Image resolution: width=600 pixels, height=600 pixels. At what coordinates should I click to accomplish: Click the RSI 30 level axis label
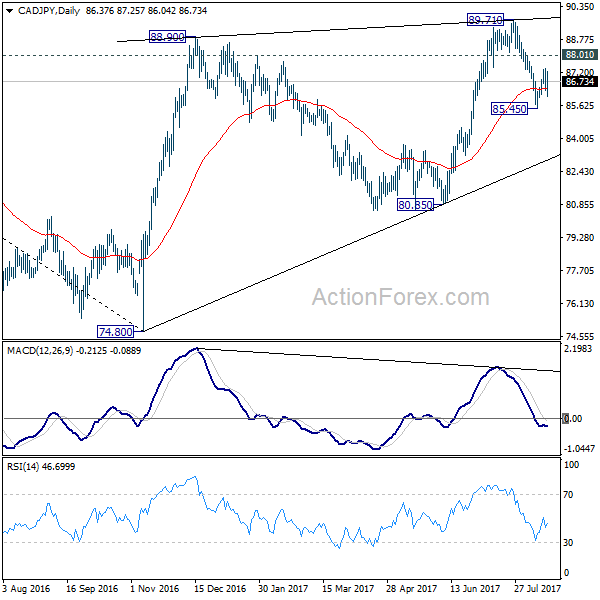tap(569, 543)
